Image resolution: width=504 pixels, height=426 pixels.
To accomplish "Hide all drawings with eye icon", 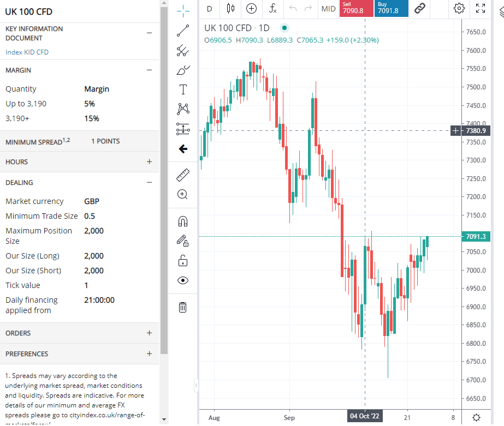I will [x=183, y=280].
